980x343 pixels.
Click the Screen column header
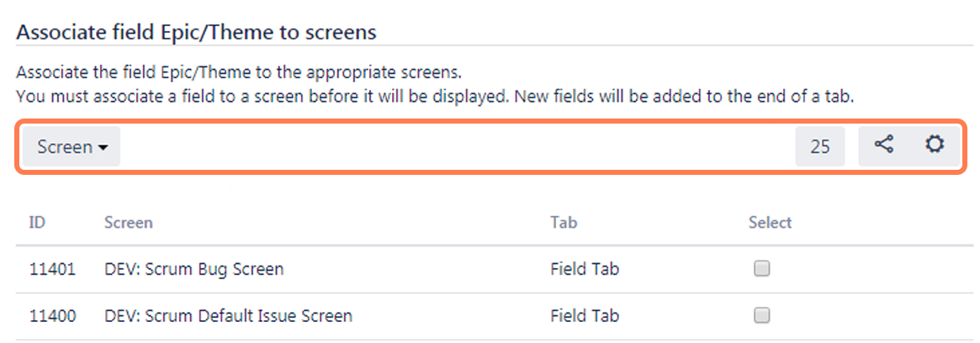point(129,223)
